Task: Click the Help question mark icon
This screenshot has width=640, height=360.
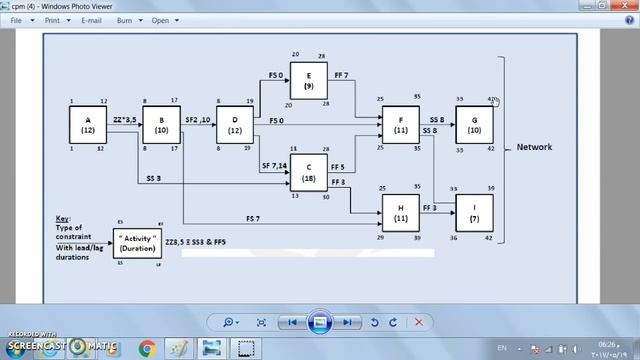Action: click(x=629, y=20)
